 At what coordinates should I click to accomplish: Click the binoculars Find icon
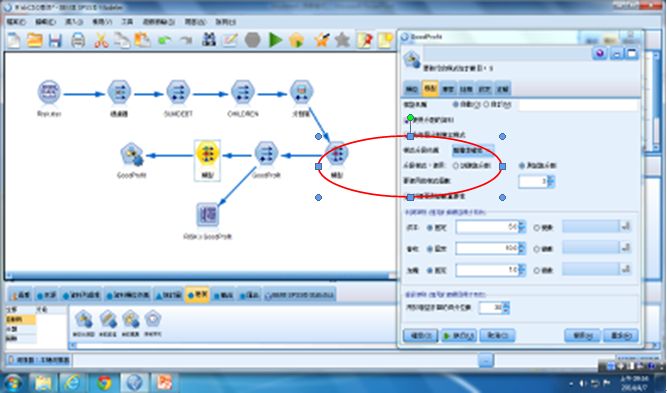pyautogui.click(x=208, y=40)
